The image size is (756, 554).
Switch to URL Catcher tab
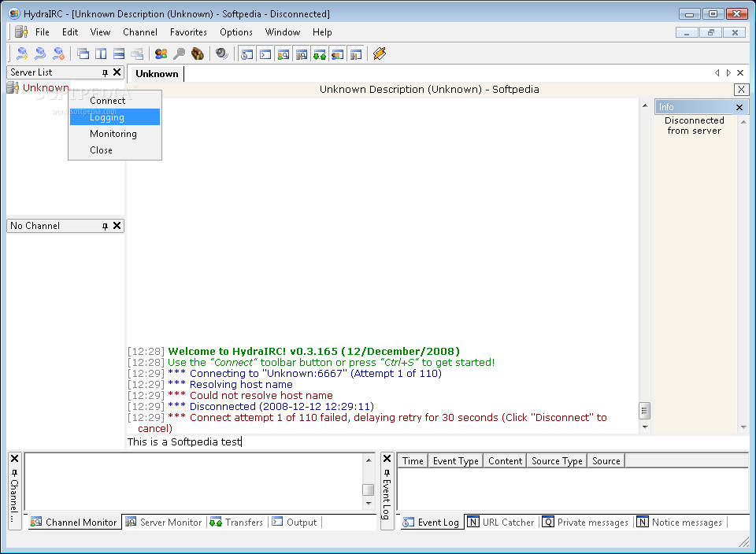(502, 523)
